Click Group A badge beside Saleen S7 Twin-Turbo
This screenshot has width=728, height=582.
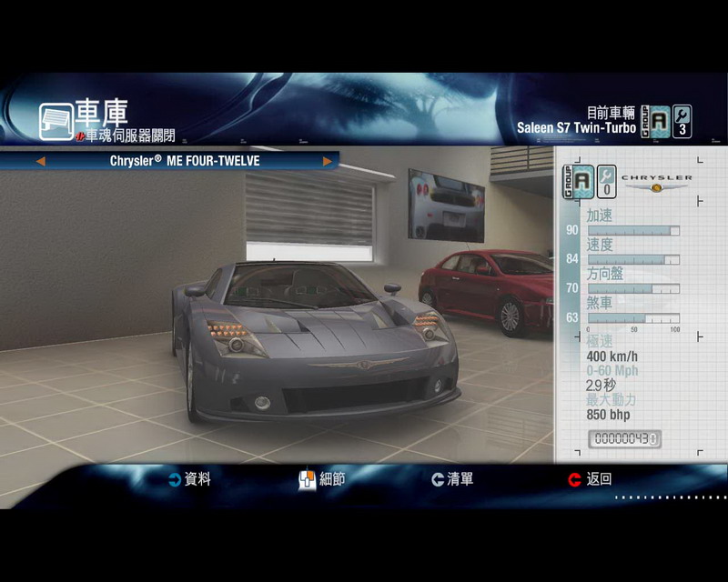tap(657, 121)
